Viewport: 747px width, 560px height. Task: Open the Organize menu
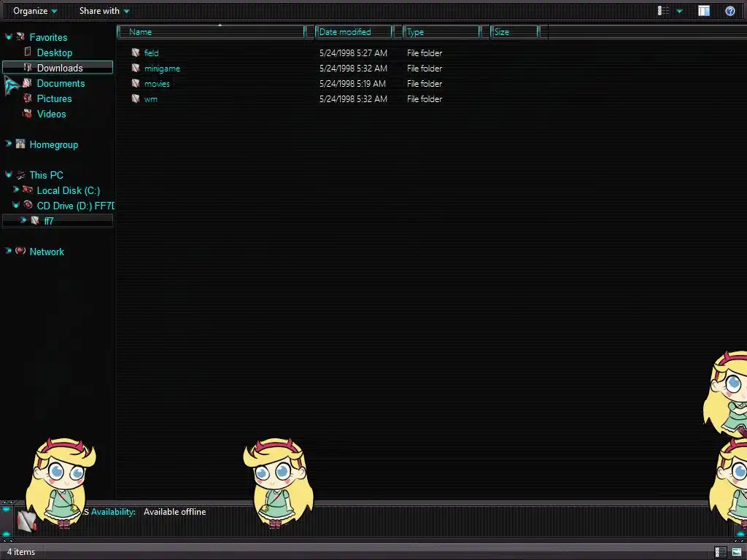tap(35, 10)
